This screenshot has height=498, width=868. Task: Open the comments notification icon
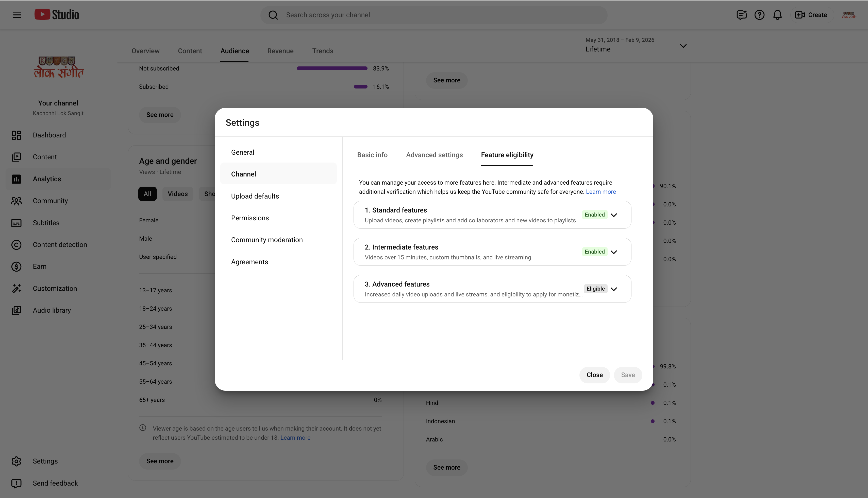[741, 15]
